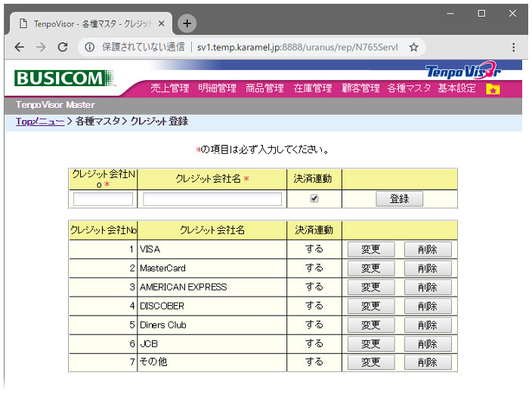Toggle the 決済連動 checkbox

point(314,199)
